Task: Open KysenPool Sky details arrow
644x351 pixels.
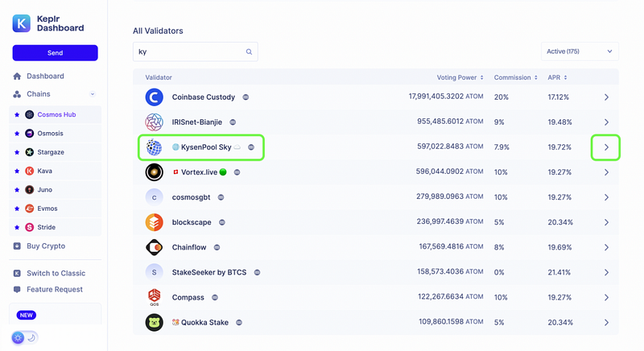Action: (x=606, y=147)
